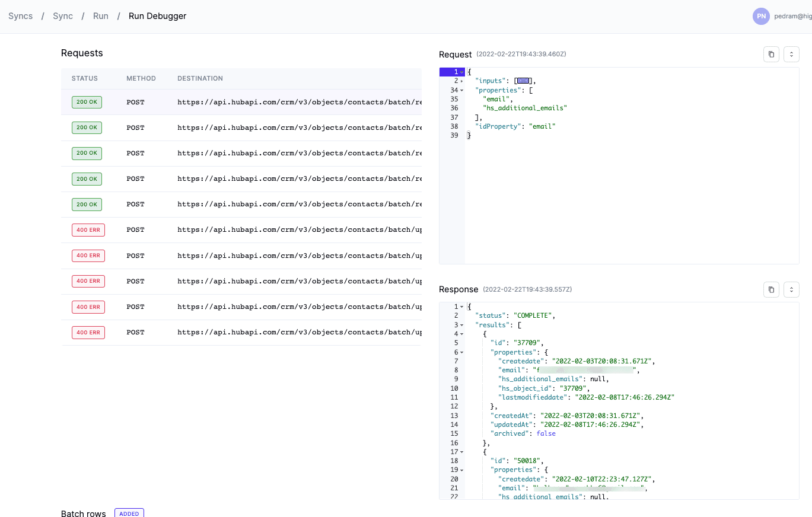Expand the Response panel with the arrows icon
This screenshot has width=812, height=517.
[791, 289]
